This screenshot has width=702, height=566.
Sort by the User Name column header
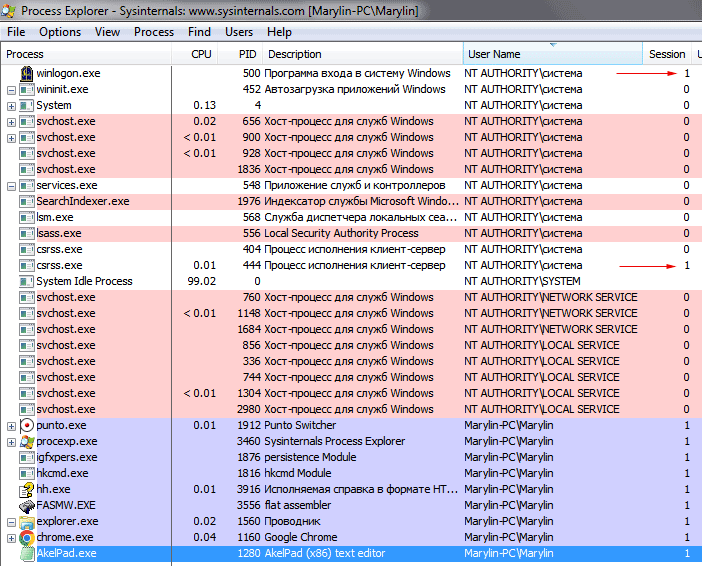pos(493,54)
